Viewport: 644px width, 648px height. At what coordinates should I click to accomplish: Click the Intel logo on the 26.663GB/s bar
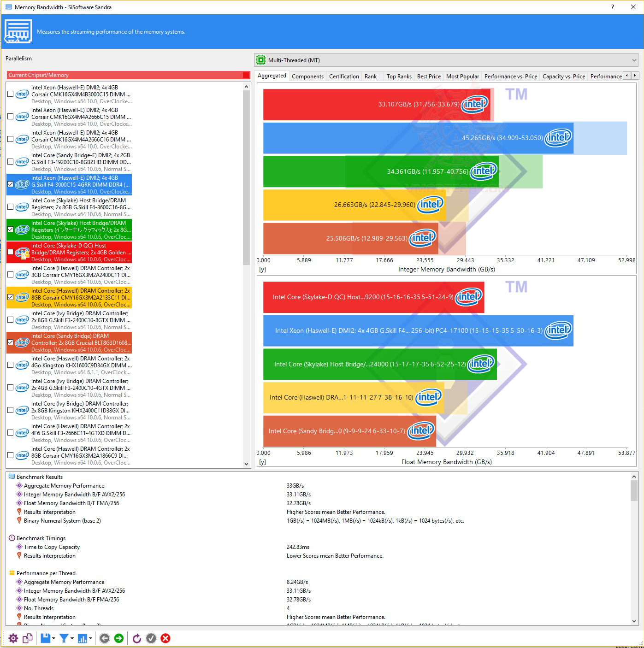(430, 205)
